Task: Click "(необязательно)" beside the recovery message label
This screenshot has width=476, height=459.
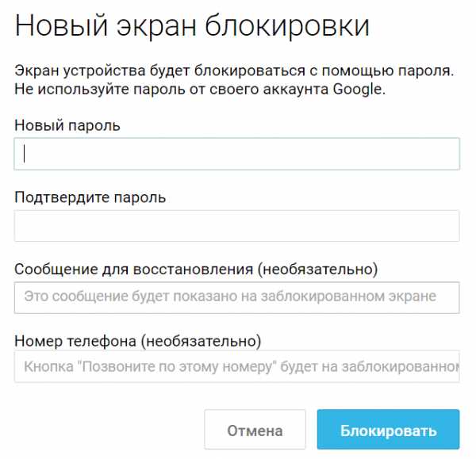Action: [x=317, y=269]
